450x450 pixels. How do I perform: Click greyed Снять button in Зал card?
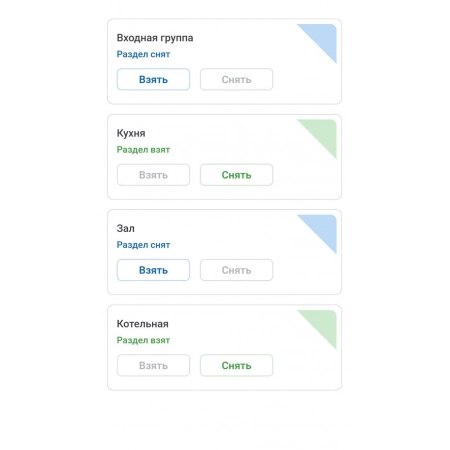click(236, 270)
